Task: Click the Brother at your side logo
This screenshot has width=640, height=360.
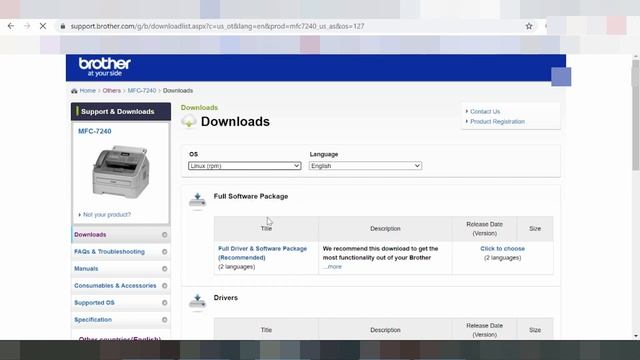Action: tap(104, 67)
